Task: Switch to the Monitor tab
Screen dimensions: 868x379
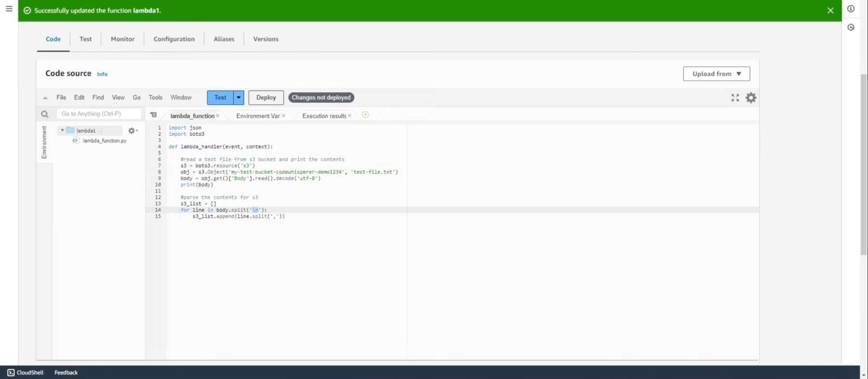Action: tap(122, 39)
